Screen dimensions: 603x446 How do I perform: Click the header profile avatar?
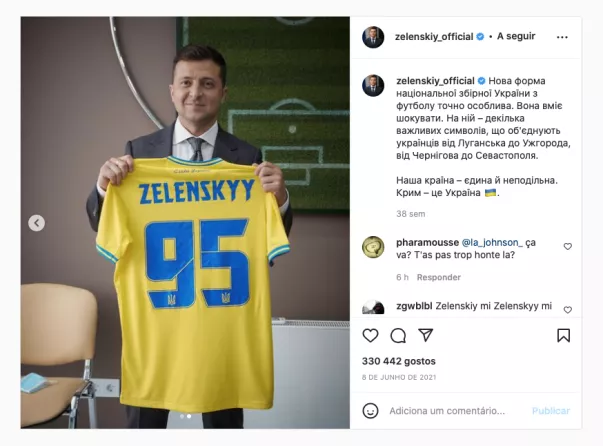pos(373,37)
